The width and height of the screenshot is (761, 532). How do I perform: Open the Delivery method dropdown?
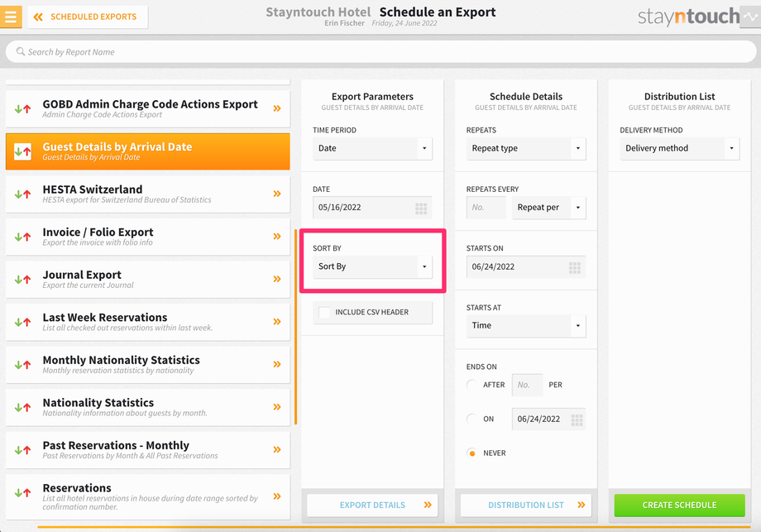[679, 148]
